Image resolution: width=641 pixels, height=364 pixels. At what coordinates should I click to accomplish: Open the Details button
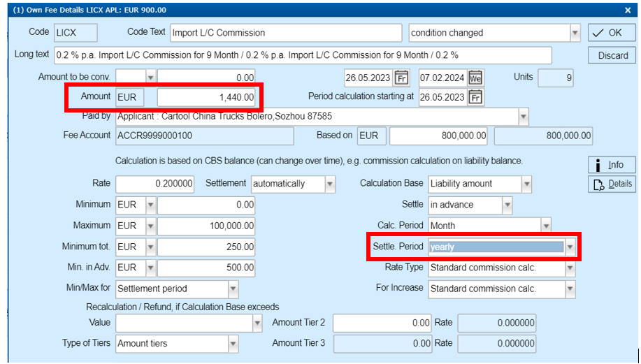(612, 184)
